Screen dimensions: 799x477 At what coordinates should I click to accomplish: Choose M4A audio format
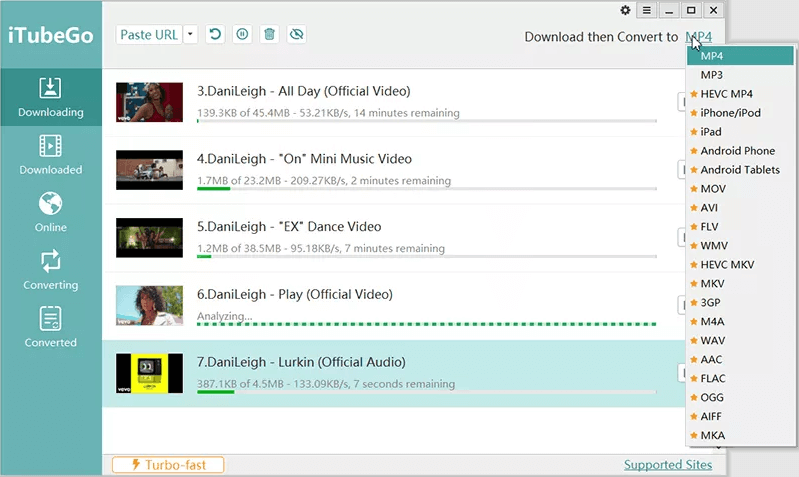pyautogui.click(x=740, y=322)
